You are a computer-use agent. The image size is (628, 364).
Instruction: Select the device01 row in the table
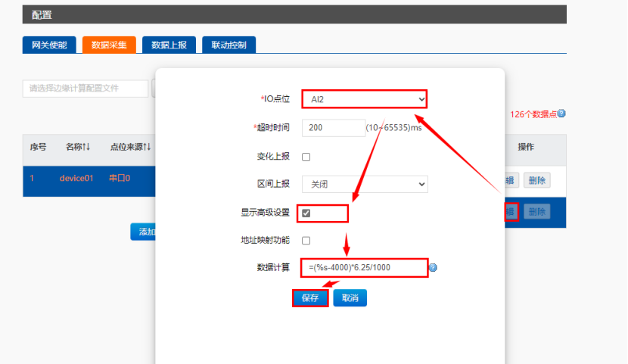click(x=76, y=179)
